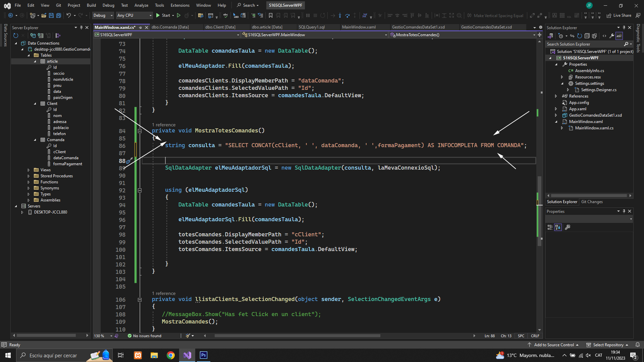Image resolution: width=644 pixels, height=362 pixels.
Task: Collapse the Comanda table node
Action: (x=35, y=140)
